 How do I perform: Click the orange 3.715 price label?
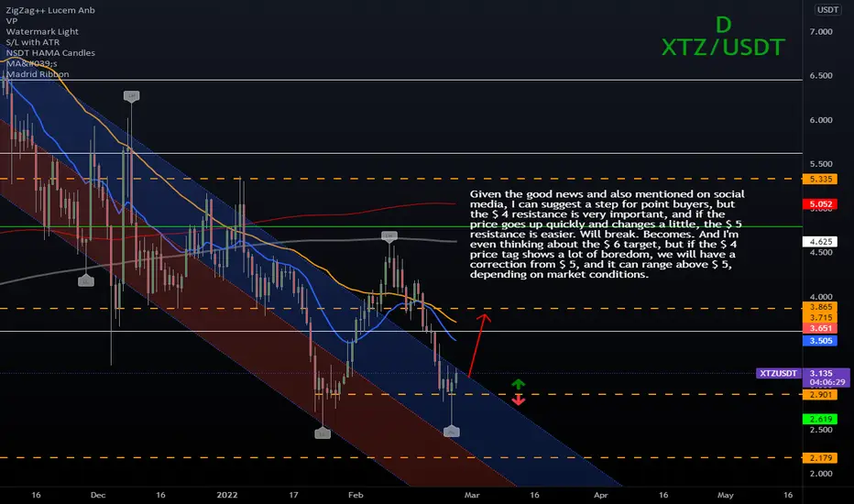(820, 318)
